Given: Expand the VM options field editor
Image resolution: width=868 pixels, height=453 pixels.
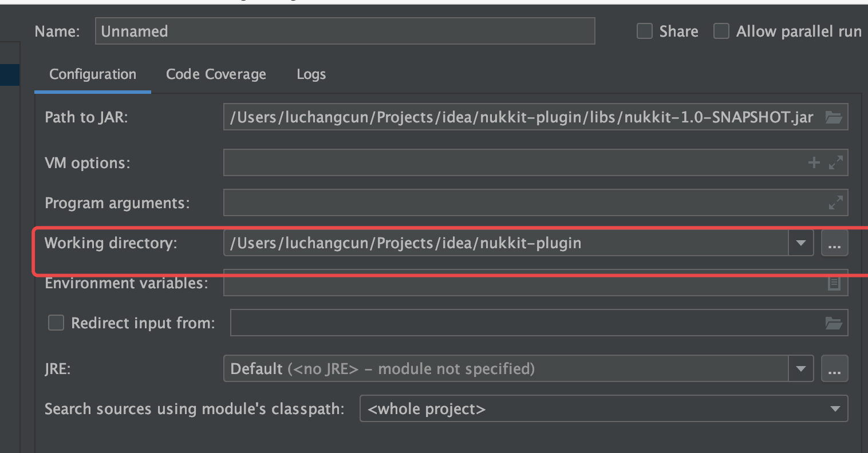Looking at the screenshot, I should (x=836, y=163).
